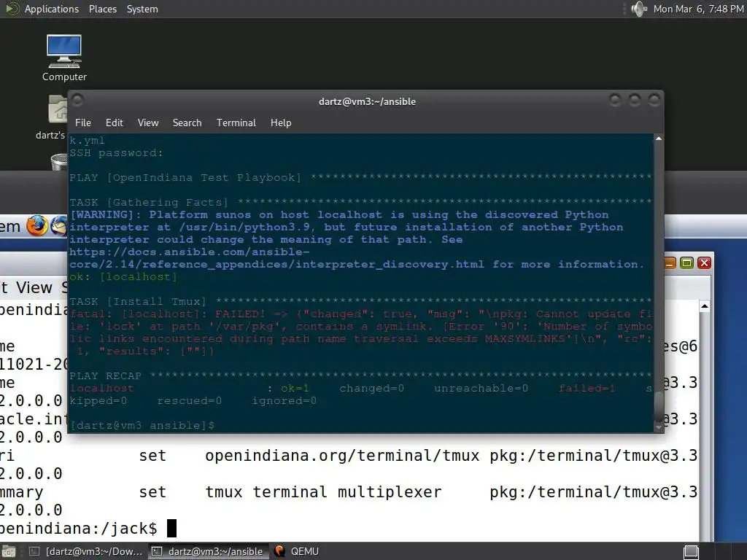Click the 'ok: [localhost]' line
The image size is (747, 560).
click(x=123, y=276)
